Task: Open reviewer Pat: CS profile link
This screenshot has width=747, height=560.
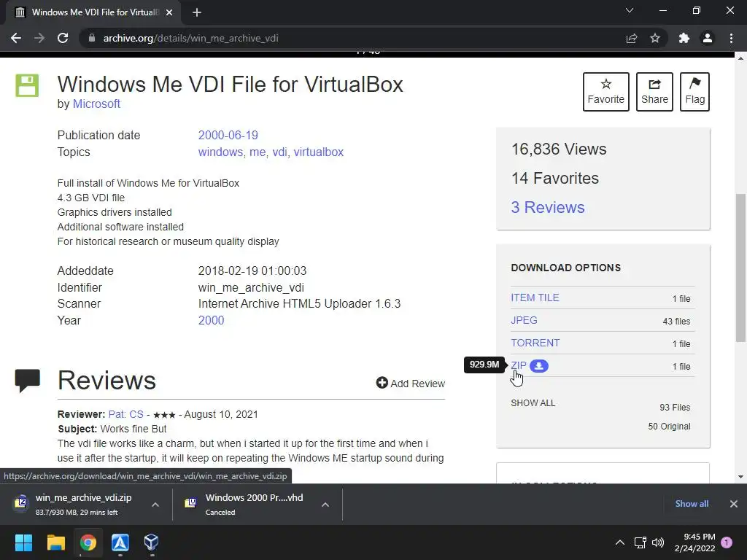Action: click(125, 414)
